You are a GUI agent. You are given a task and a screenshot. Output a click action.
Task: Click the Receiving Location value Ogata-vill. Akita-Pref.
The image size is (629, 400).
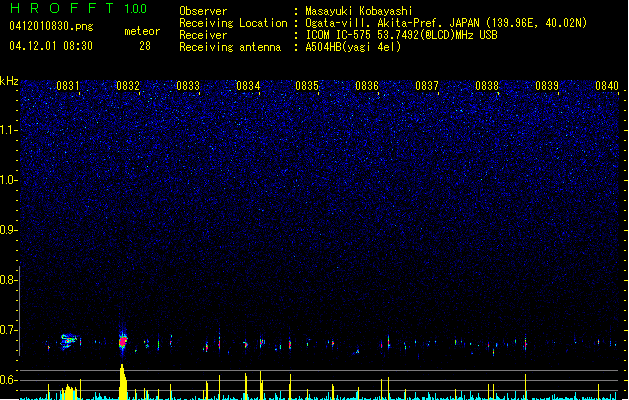click(x=446, y=23)
